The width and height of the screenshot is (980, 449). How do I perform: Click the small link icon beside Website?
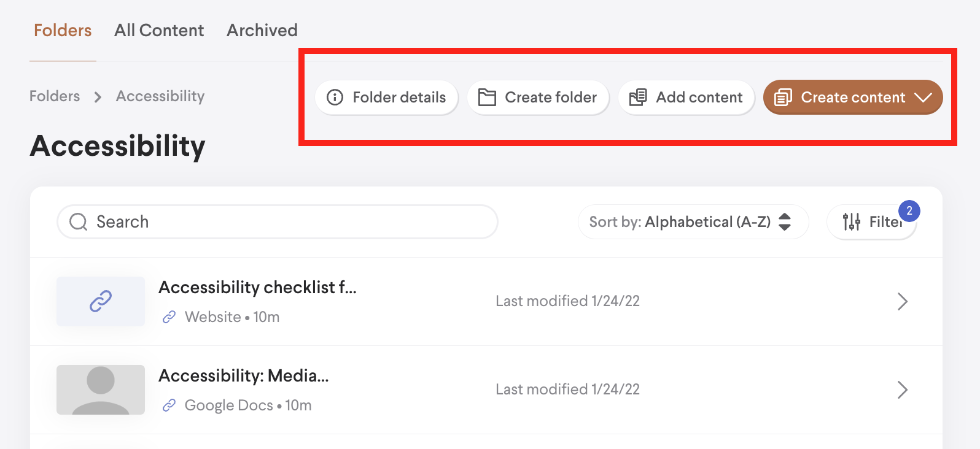coord(169,317)
